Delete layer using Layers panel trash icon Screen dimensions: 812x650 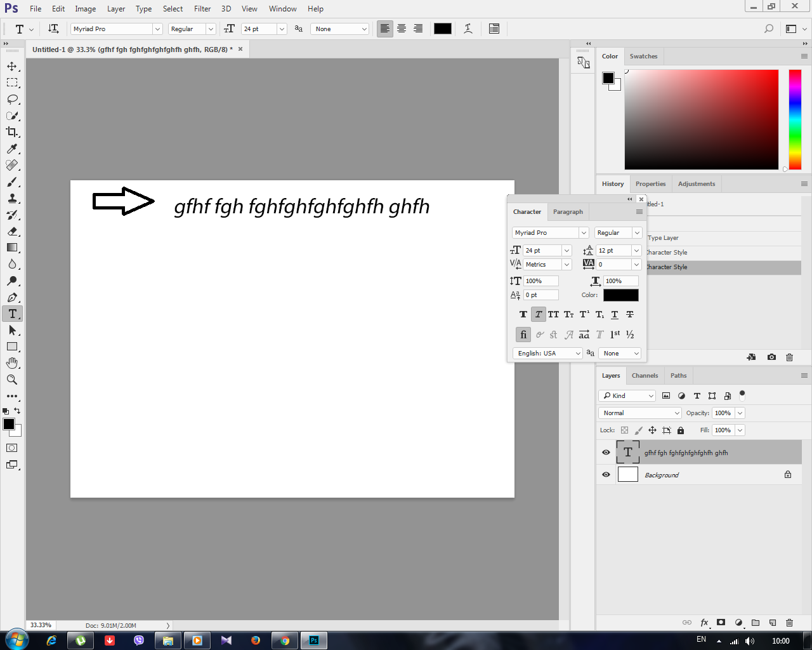789,623
